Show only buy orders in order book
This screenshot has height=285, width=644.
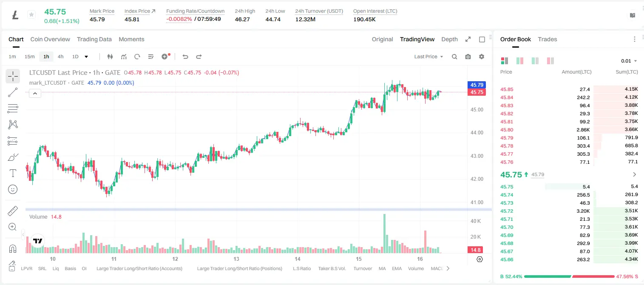point(535,61)
